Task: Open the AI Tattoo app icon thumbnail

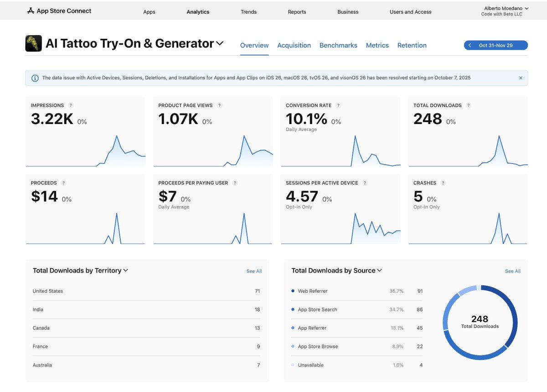Action: 34,43
